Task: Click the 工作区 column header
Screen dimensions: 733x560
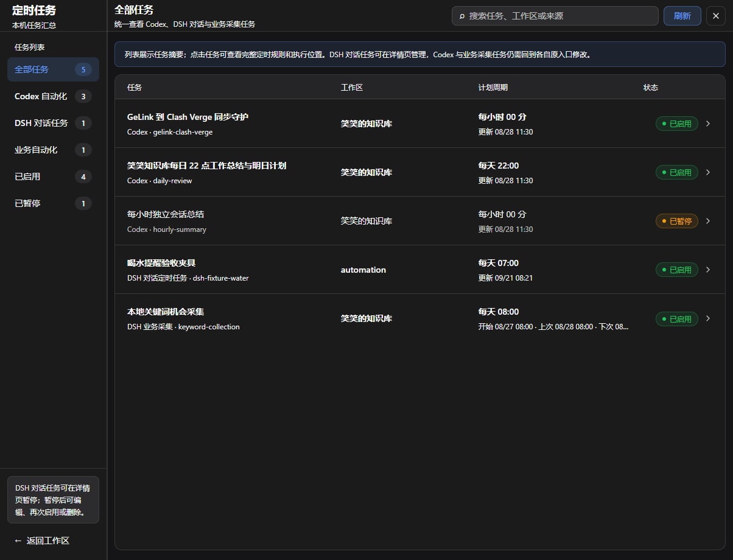Action: coord(352,88)
